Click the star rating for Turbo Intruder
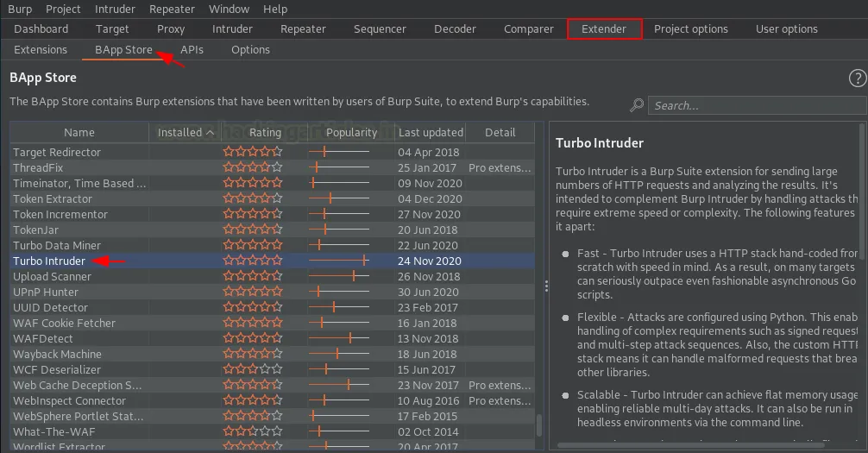 click(252, 261)
